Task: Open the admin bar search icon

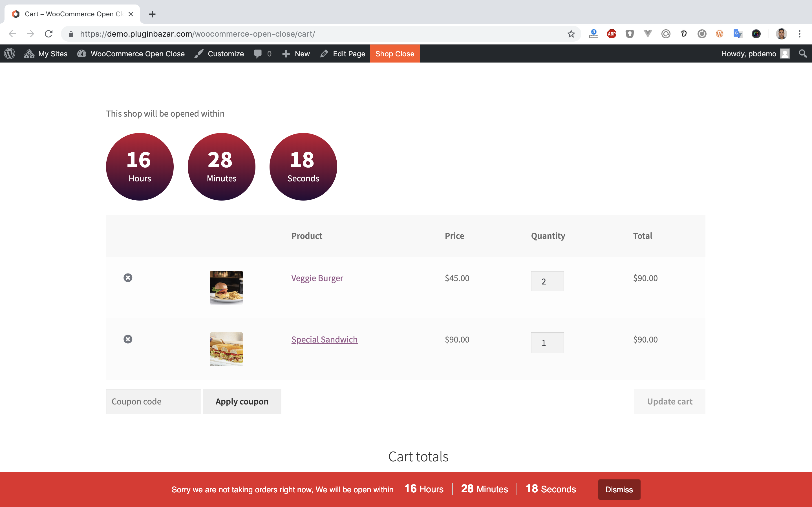Action: tap(803, 54)
